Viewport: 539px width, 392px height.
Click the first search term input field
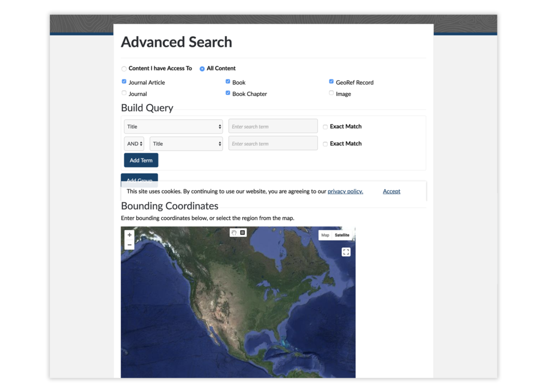click(273, 126)
